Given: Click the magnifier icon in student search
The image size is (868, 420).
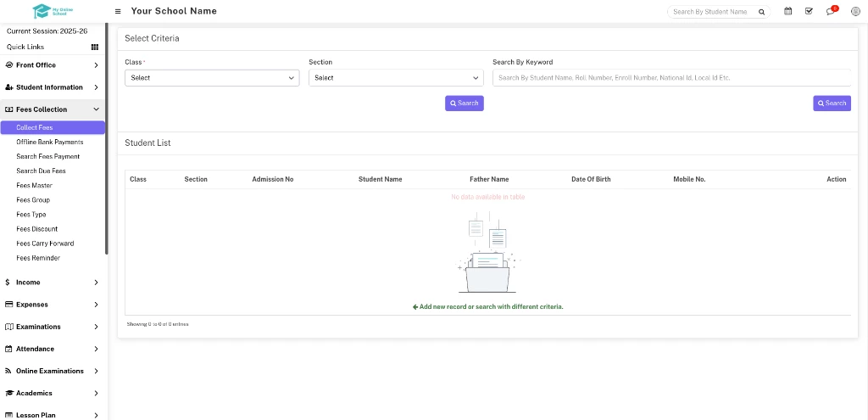Looking at the screenshot, I should point(762,12).
